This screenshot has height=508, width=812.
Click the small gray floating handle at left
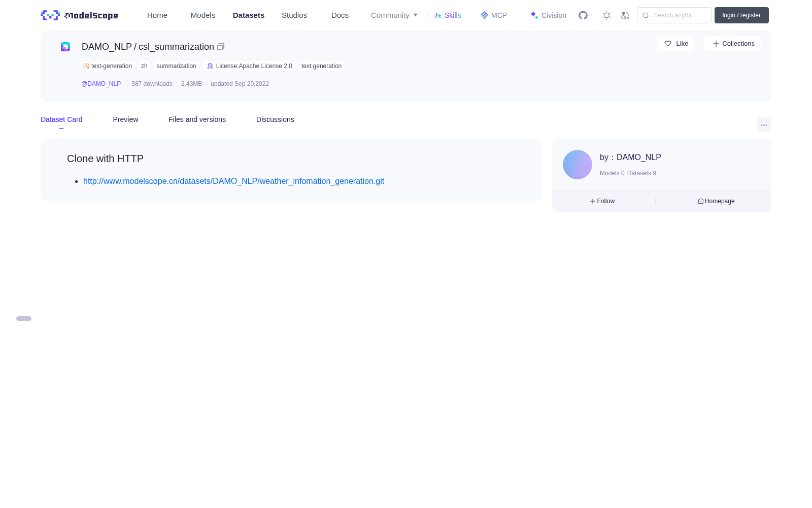pyautogui.click(x=24, y=319)
